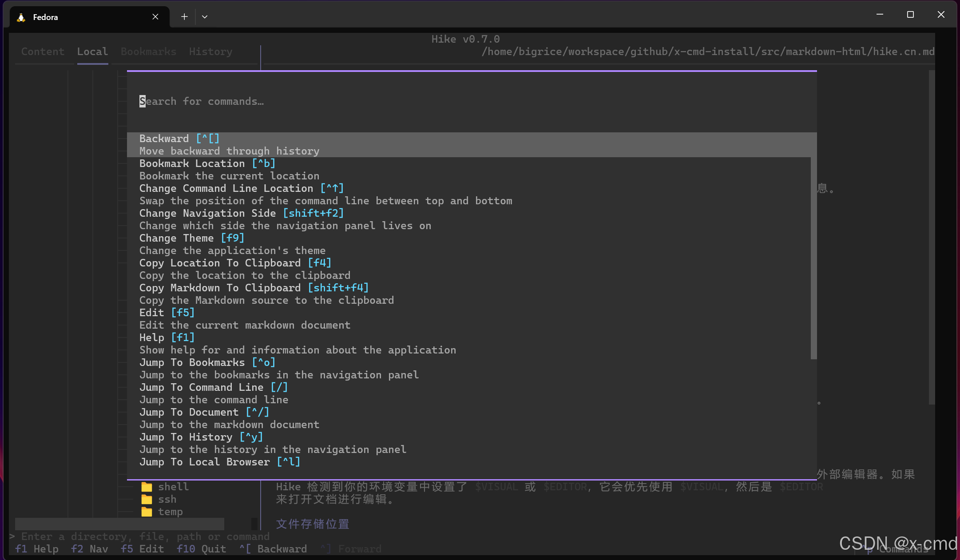Click the temp folder icon
960x560 pixels.
[147, 512]
